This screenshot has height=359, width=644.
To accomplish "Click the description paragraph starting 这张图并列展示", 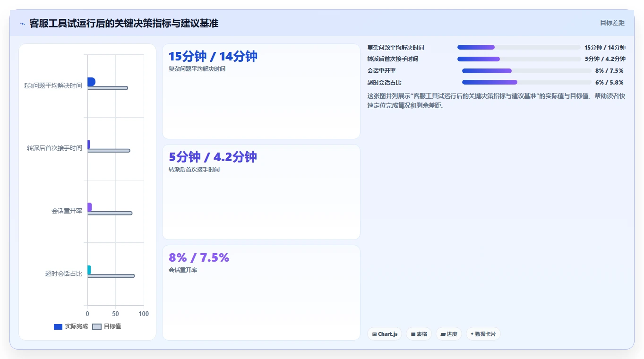I will click(x=497, y=101).
